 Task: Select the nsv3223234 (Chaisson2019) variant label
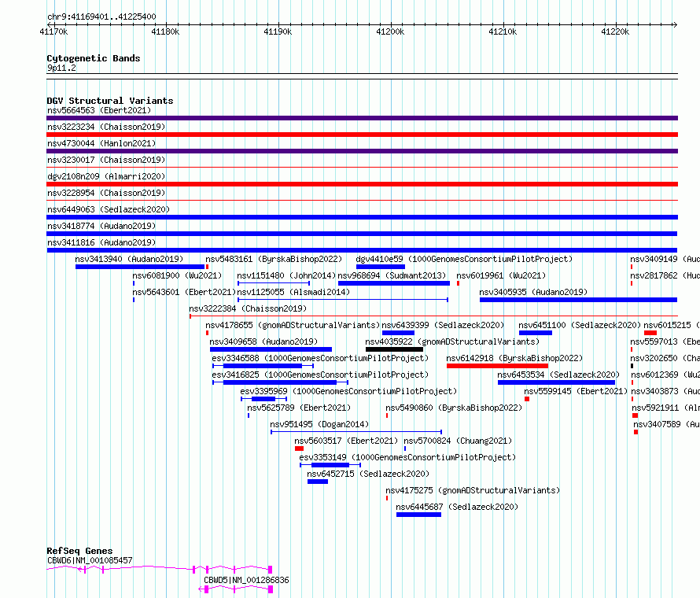(106, 127)
